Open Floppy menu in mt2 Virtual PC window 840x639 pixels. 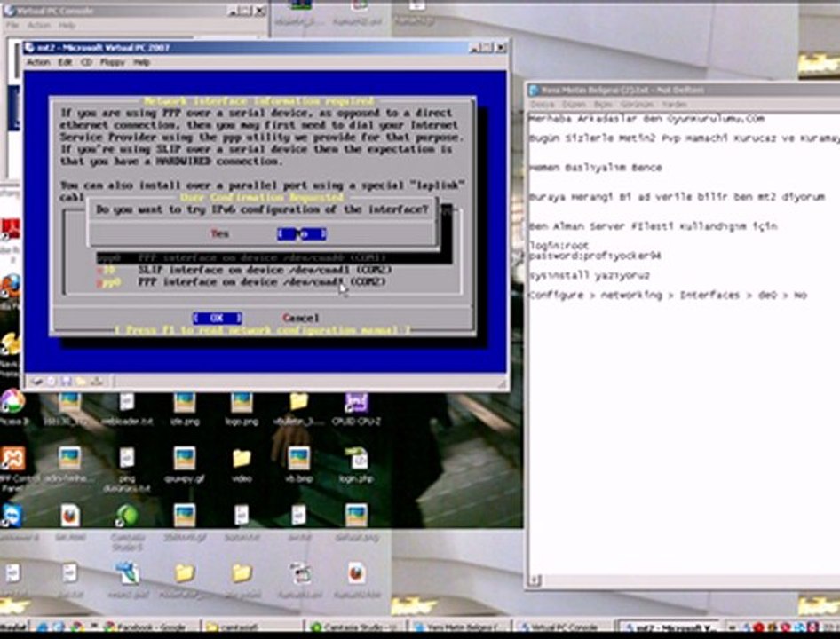(x=112, y=62)
